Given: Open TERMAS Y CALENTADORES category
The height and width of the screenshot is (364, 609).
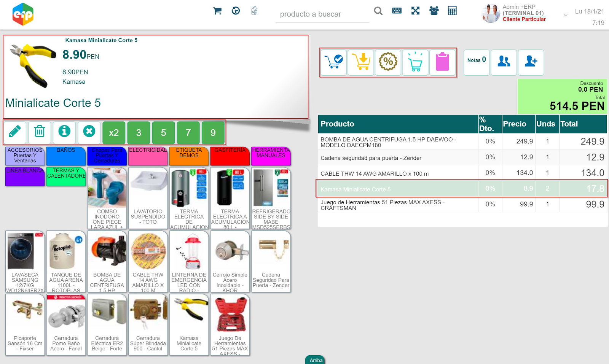Looking at the screenshot, I should point(66,176).
